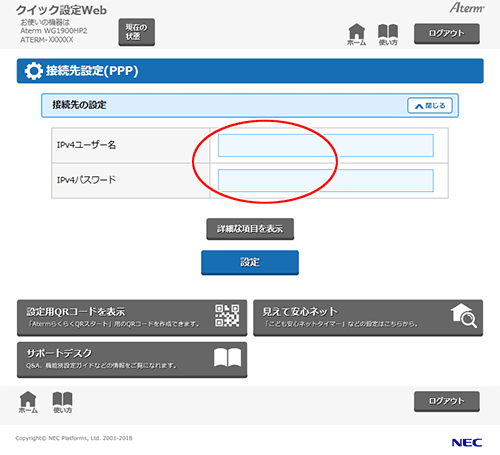The height and width of the screenshot is (455, 500).
Task: Click the Copyright NEC Platforms text
Action: (x=74, y=438)
